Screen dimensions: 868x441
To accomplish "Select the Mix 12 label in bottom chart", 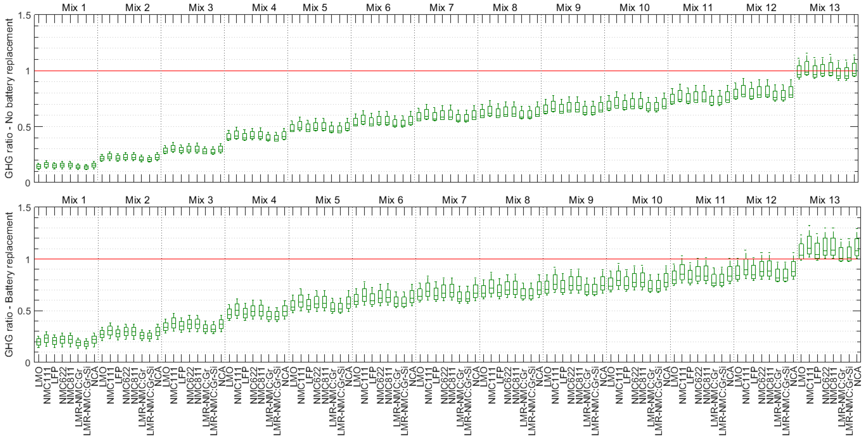I will coord(761,200).
